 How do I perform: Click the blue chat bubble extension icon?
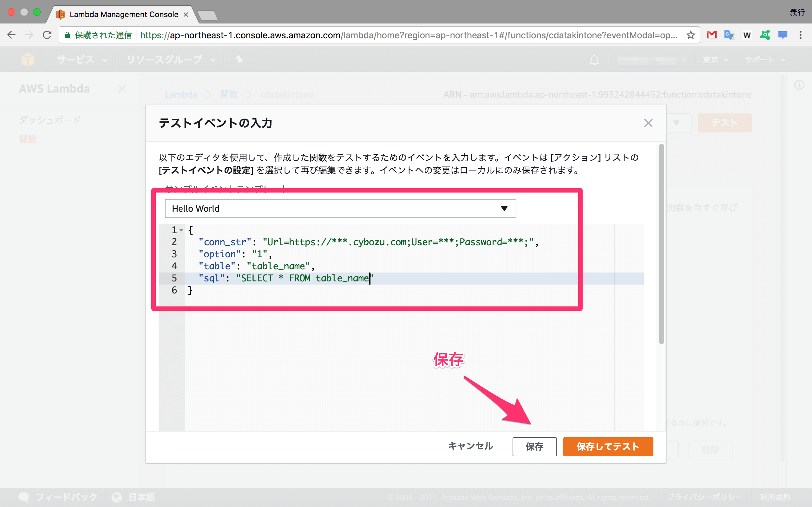(x=783, y=35)
